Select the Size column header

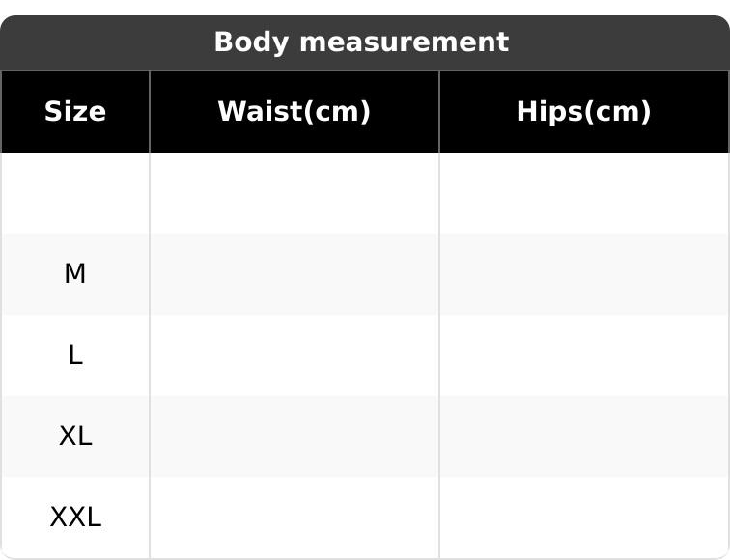pos(75,112)
